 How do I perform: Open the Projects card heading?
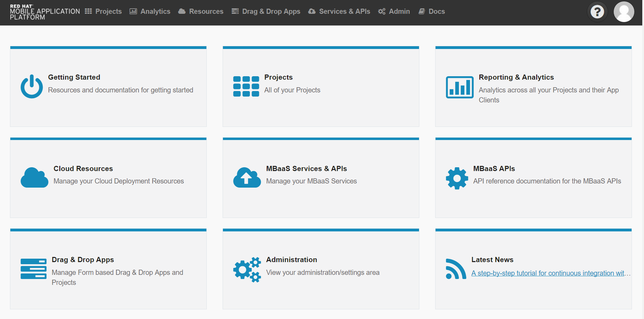click(278, 77)
